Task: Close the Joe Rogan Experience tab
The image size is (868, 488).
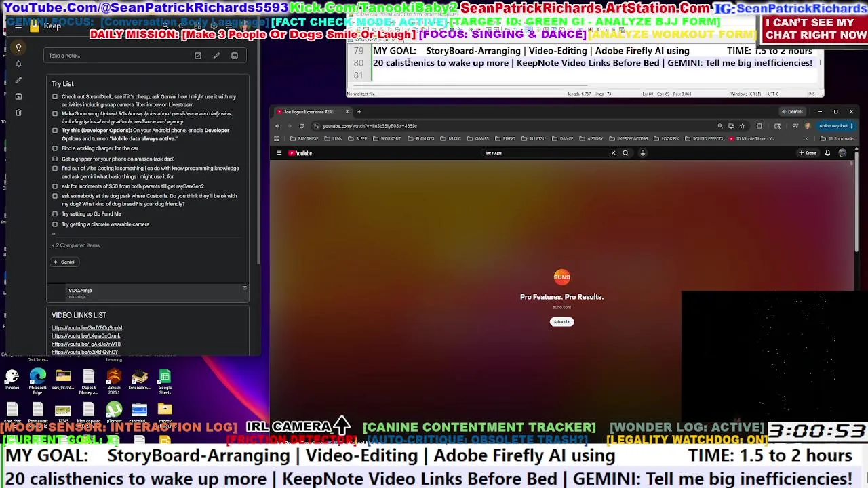Action: click(x=347, y=112)
